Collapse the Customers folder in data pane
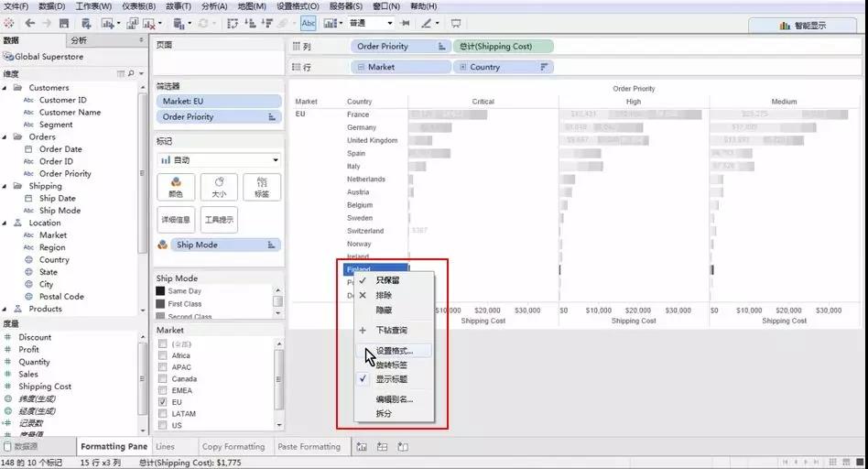This screenshot has height=469, width=868. tap(5, 88)
